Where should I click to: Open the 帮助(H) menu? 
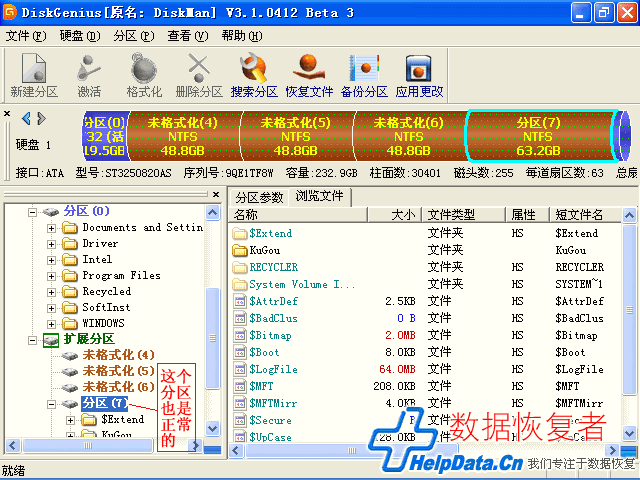[242, 36]
